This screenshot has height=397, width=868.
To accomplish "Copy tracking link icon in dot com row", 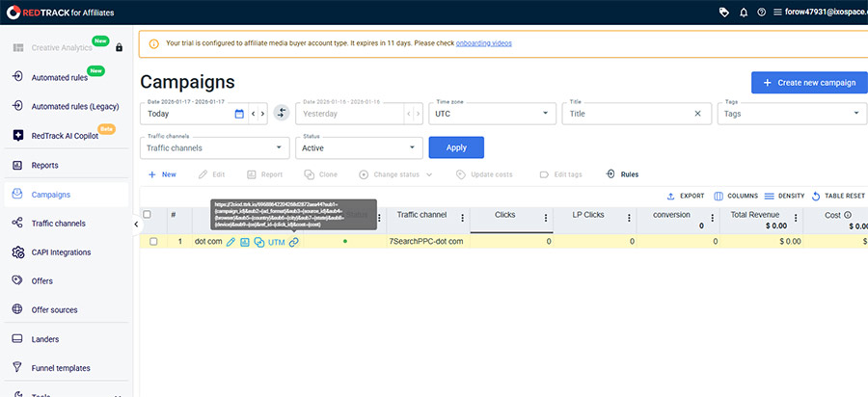I will 294,241.
